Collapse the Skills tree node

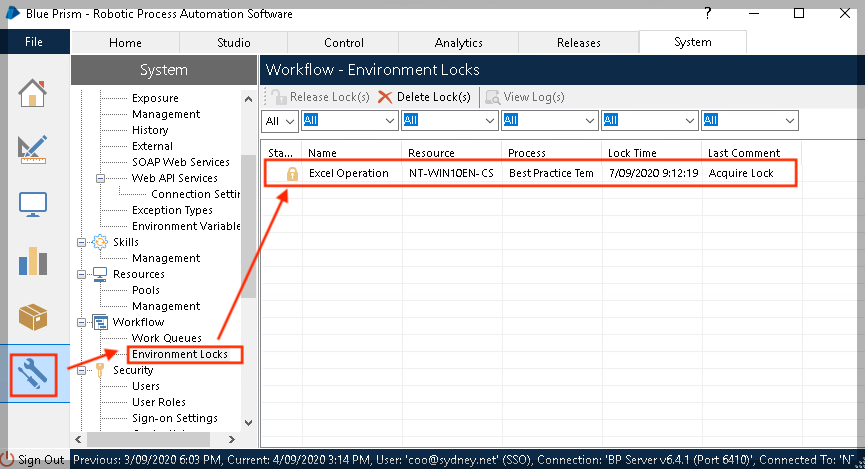click(82, 242)
